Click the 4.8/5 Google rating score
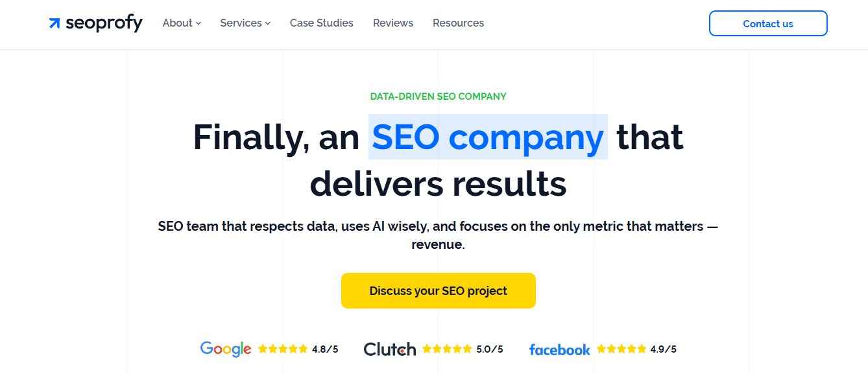The height and width of the screenshot is (374, 868). click(326, 348)
